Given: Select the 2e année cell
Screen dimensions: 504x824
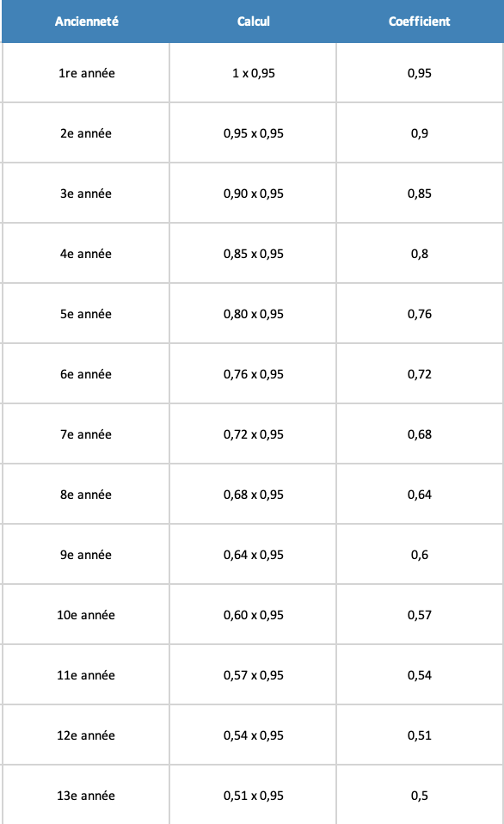Looking at the screenshot, I should pos(86,133).
